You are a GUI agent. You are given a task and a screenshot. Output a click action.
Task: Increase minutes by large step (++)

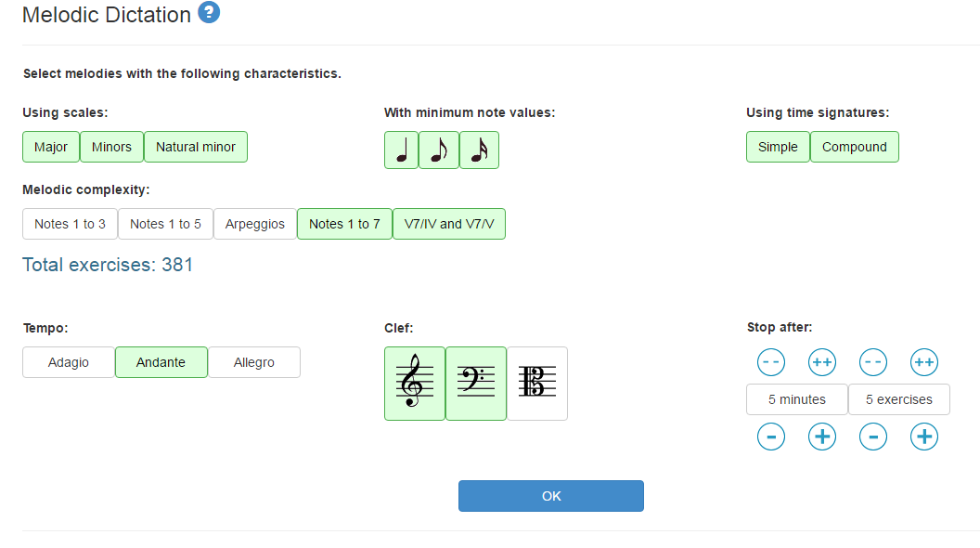(822, 362)
